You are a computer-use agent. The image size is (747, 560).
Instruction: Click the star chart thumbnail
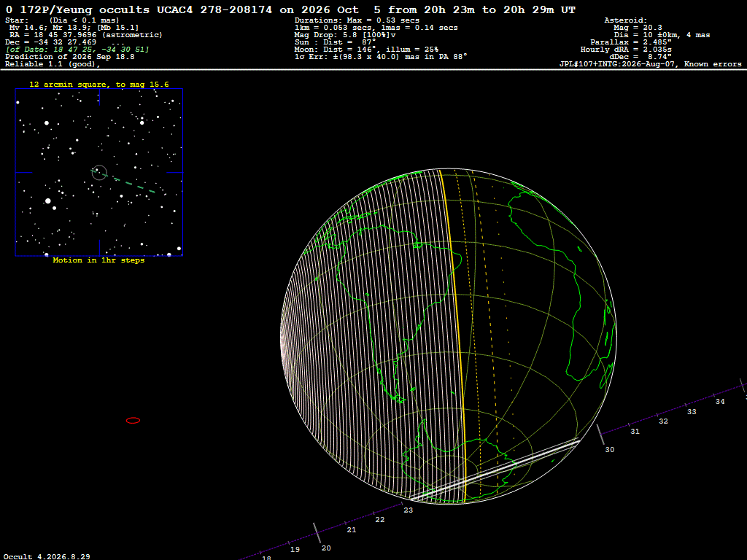pyautogui.click(x=99, y=172)
